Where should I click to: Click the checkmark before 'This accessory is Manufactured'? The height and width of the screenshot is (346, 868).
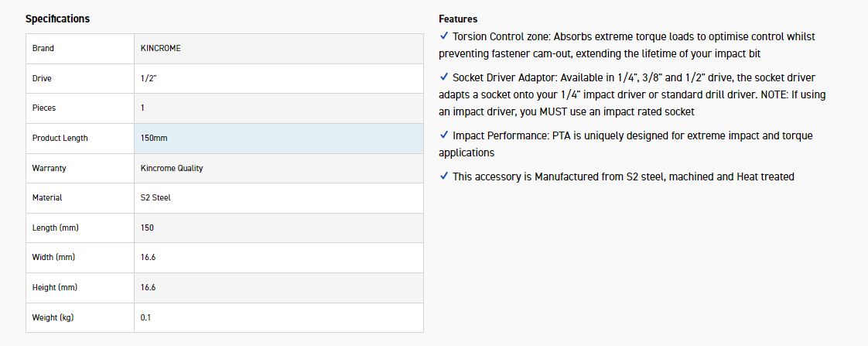443,176
